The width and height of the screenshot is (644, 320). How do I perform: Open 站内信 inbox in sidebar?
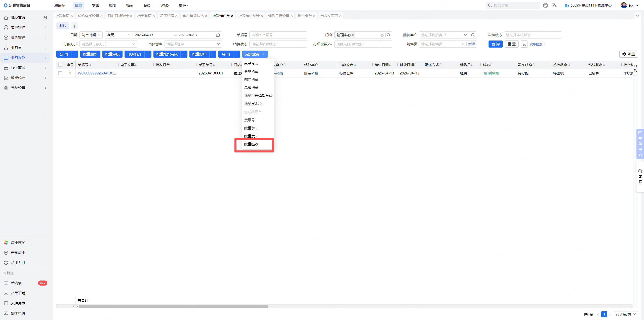(x=16, y=283)
